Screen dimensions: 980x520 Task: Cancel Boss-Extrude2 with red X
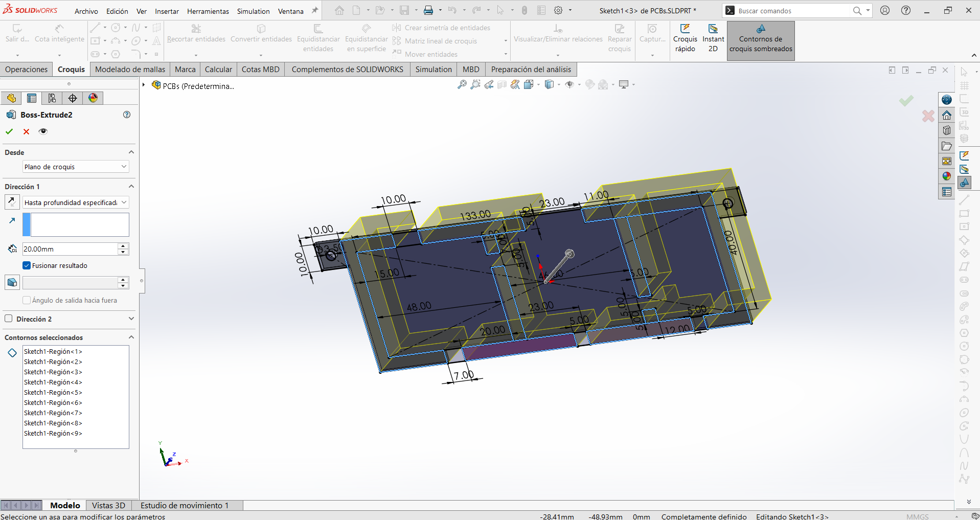coord(26,131)
